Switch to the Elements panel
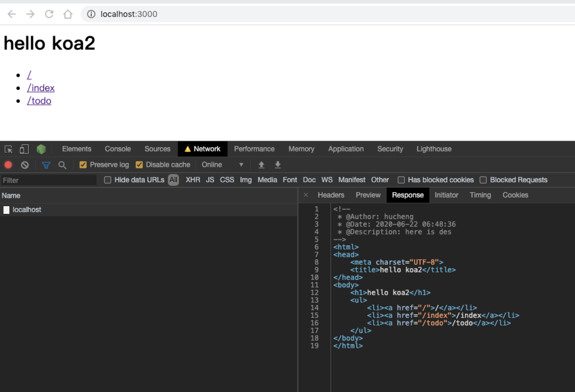Image resolution: width=575 pixels, height=392 pixels. click(77, 149)
